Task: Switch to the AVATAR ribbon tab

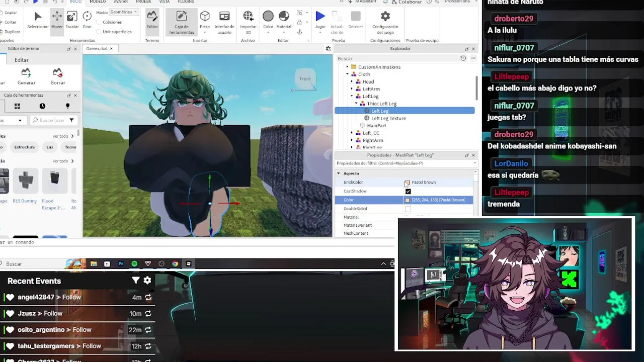Action: [x=121, y=2]
